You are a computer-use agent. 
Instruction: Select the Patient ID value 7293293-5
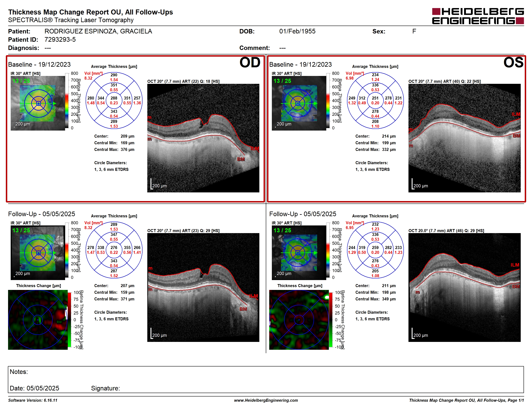pyautogui.click(x=60, y=39)
